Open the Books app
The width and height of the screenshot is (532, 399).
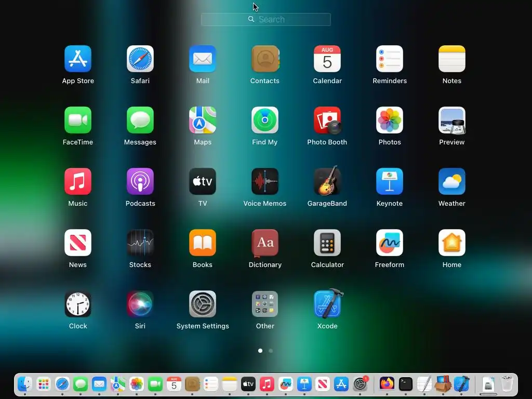coord(203,243)
